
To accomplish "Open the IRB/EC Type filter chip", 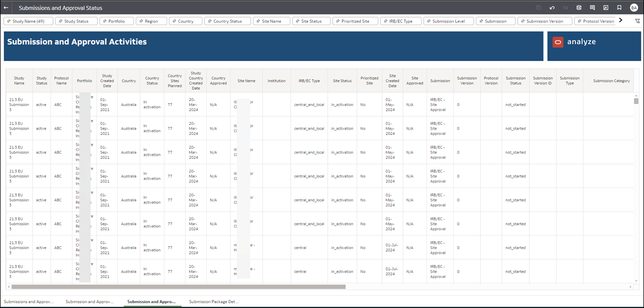I will [401, 21].
